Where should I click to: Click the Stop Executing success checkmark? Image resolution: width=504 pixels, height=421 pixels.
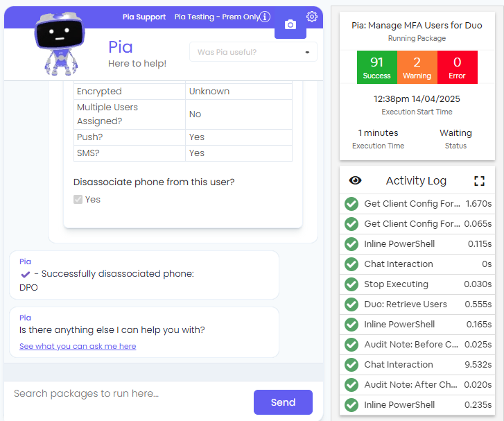[351, 284]
